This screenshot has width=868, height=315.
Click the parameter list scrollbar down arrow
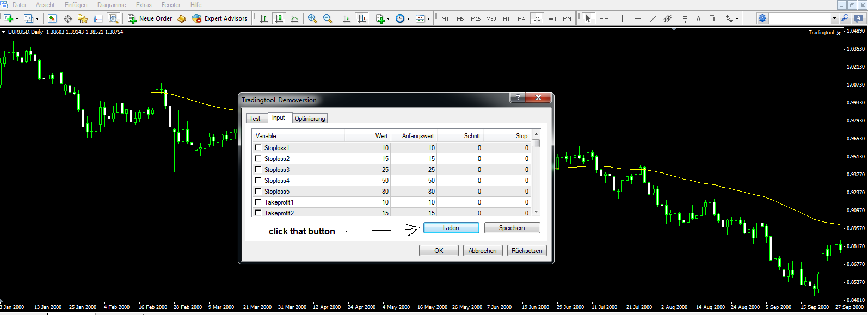[536, 212]
